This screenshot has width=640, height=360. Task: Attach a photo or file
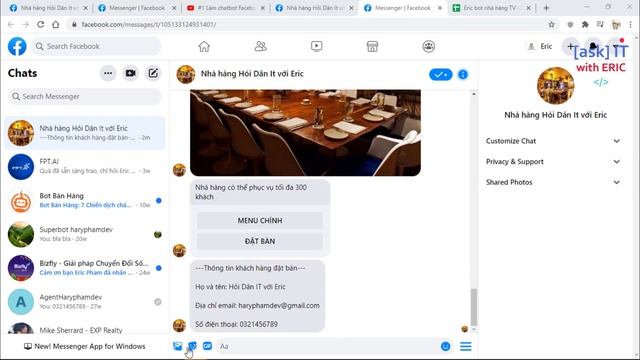click(x=178, y=346)
